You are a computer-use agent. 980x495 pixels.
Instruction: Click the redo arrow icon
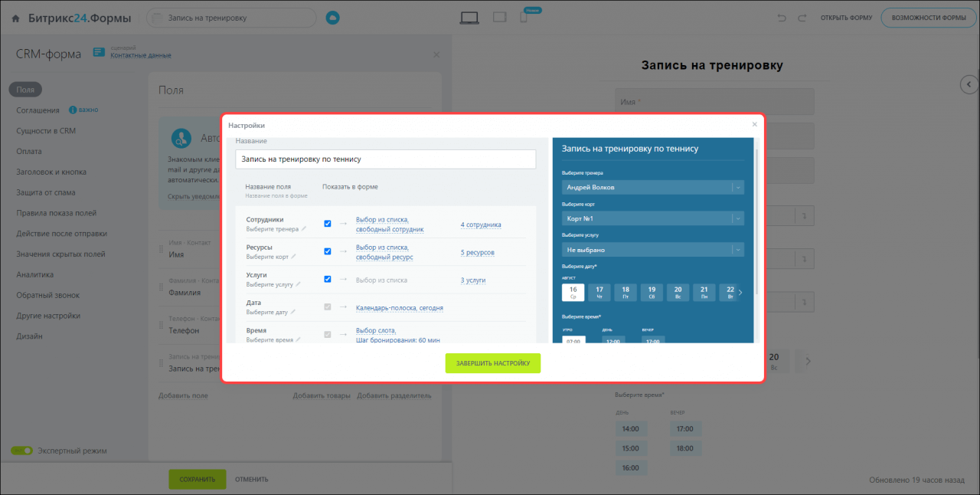[802, 18]
